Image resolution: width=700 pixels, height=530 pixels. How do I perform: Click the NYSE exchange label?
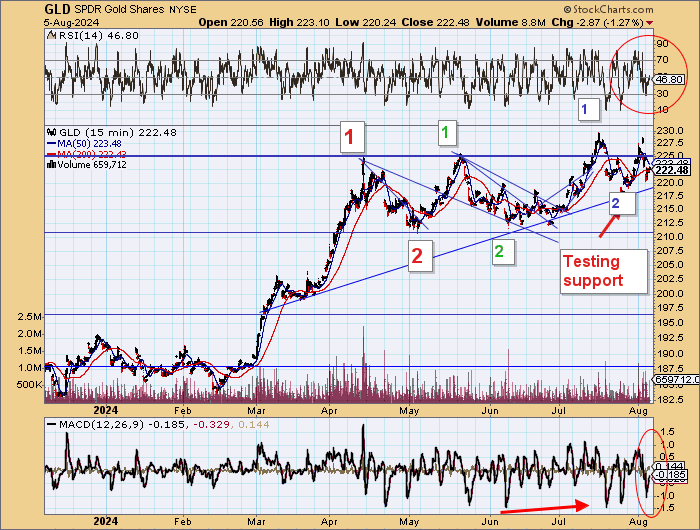182,10
